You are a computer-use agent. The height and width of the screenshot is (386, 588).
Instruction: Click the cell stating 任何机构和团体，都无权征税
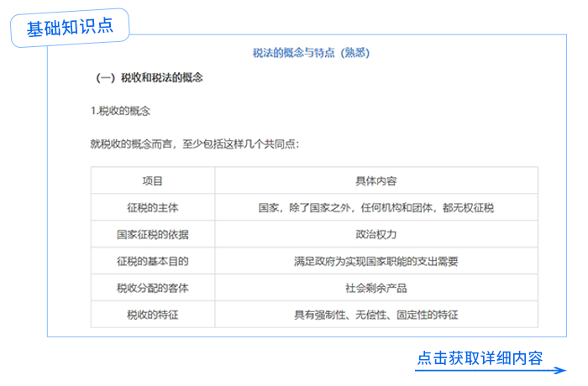point(375,207)
